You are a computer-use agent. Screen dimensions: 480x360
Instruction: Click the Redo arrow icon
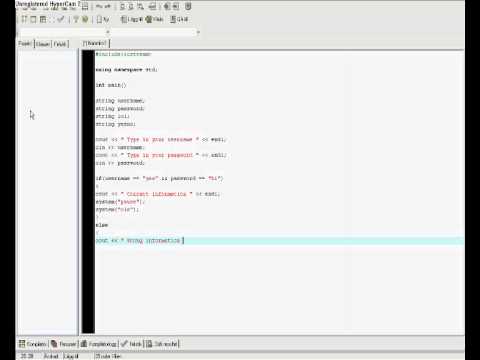pyautogui.click(x=107, y=6)
